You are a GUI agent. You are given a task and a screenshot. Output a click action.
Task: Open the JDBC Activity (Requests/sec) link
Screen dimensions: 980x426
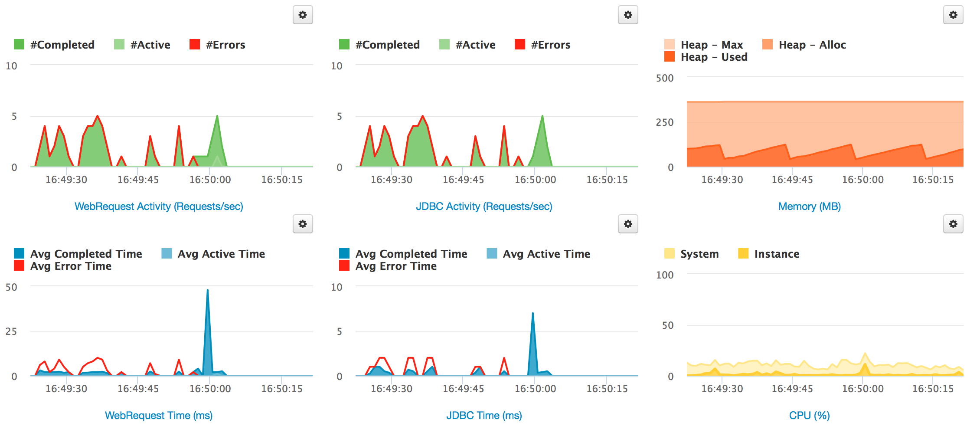click(x=484, y=206)
